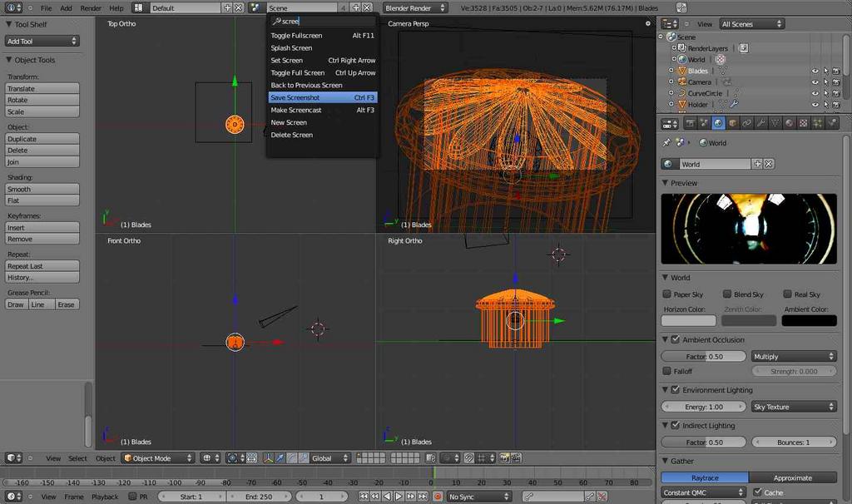Click the OpenGL render animation clapper icon
The width and height of the screenshot is (852, 504).
[516, 458]
